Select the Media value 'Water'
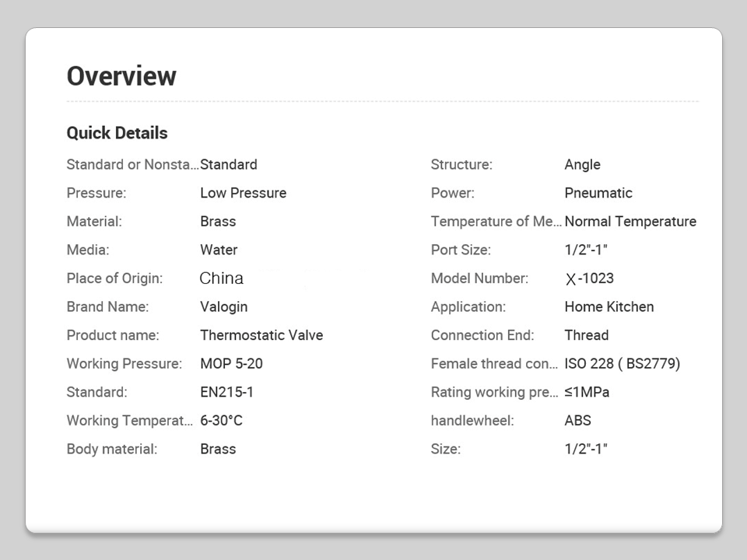Viewport: 747px width, 560px height. point(219,250)
